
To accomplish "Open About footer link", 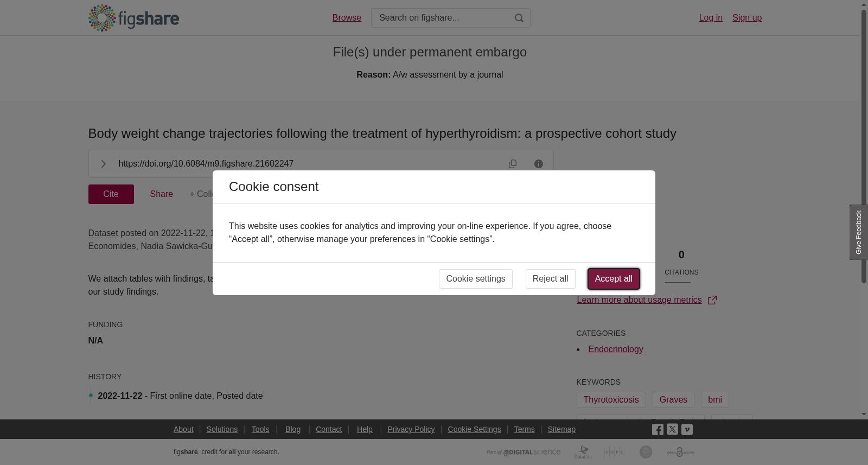I will [183, 429].
